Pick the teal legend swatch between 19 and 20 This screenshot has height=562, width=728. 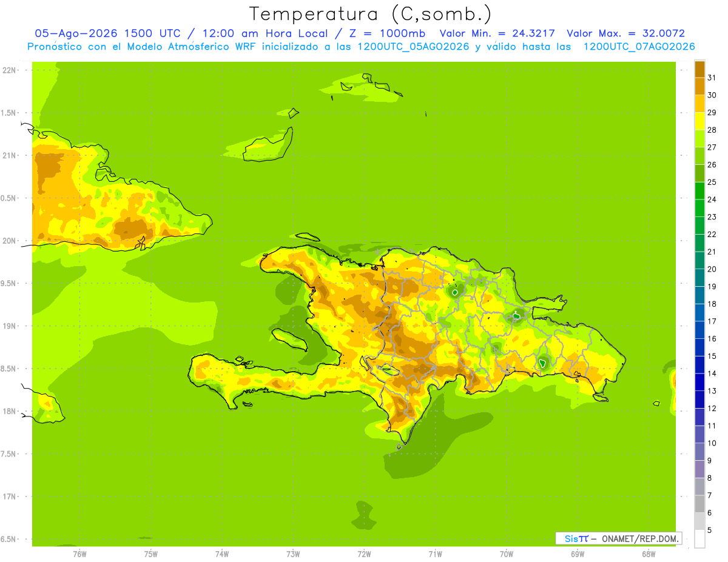pyautogui.click(x=699, y=278)
